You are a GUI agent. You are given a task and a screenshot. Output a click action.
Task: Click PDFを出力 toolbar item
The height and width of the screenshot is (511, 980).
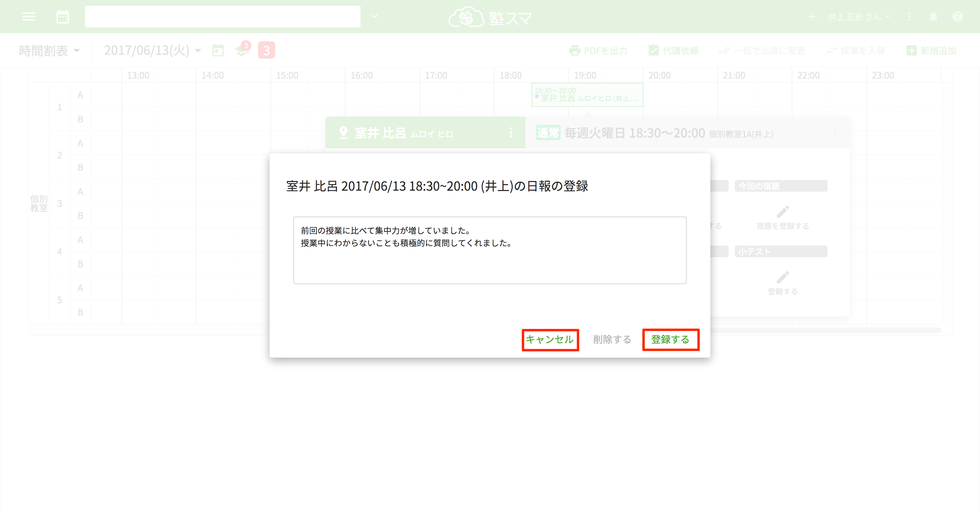point(598,51)
